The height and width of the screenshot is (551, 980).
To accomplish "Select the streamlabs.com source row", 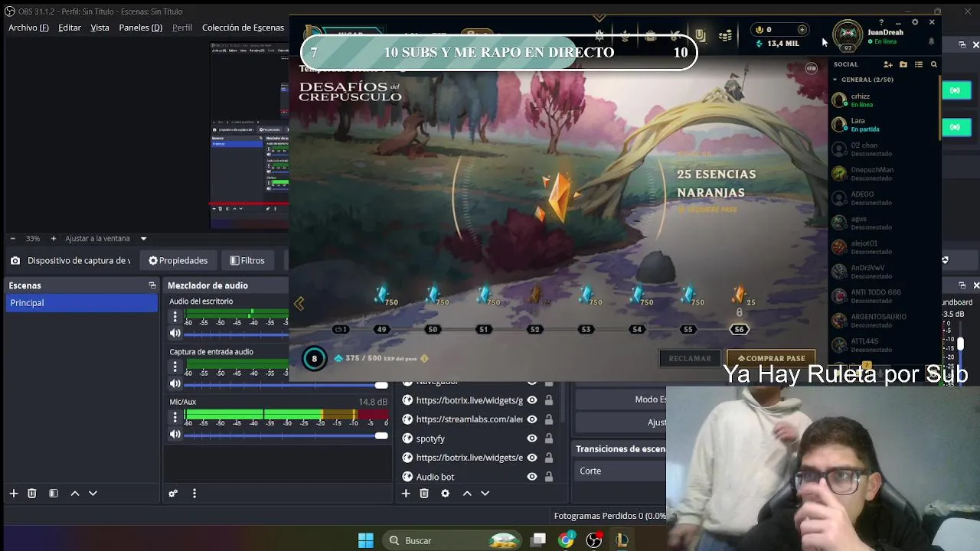I will click(479, 419).
